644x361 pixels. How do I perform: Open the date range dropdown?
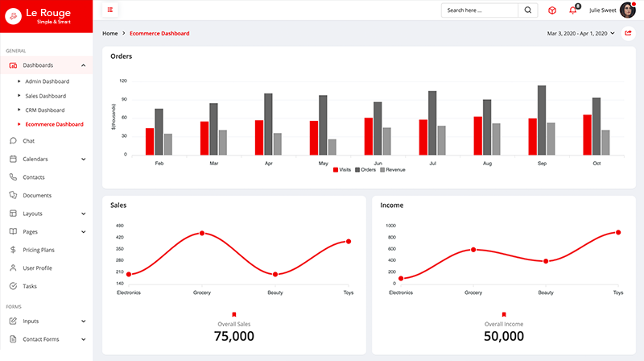580,33
